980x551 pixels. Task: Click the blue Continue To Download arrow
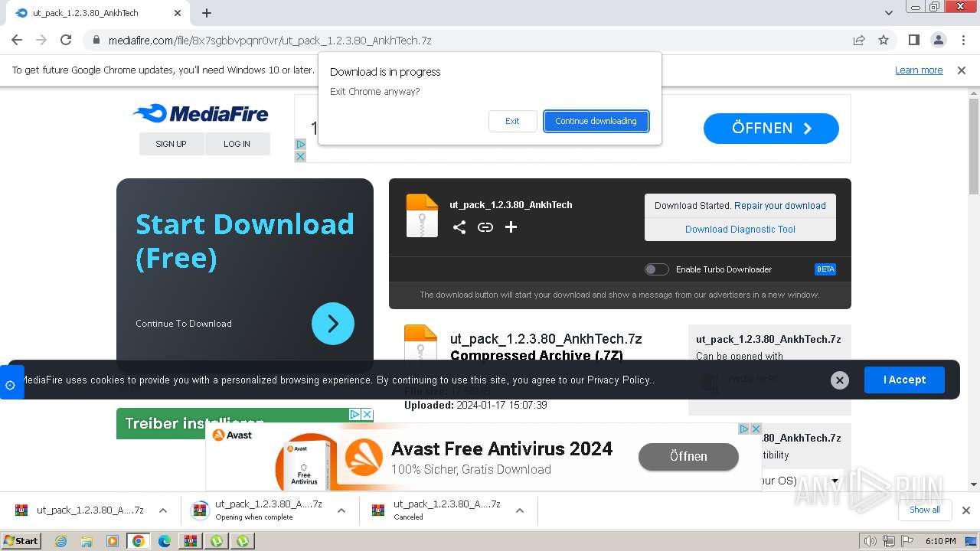333,324
